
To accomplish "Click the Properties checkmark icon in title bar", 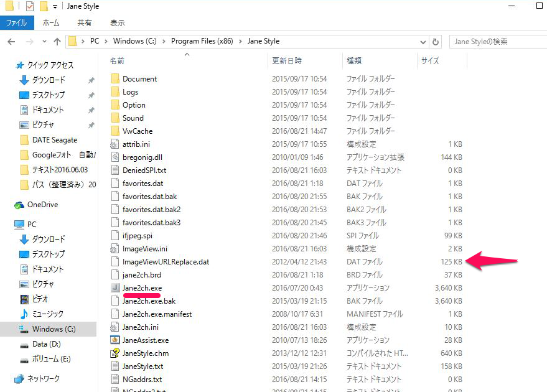I will point(30,6).
